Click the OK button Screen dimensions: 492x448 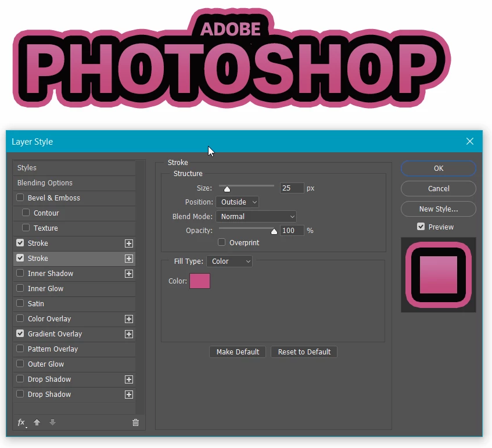point(439,169)
